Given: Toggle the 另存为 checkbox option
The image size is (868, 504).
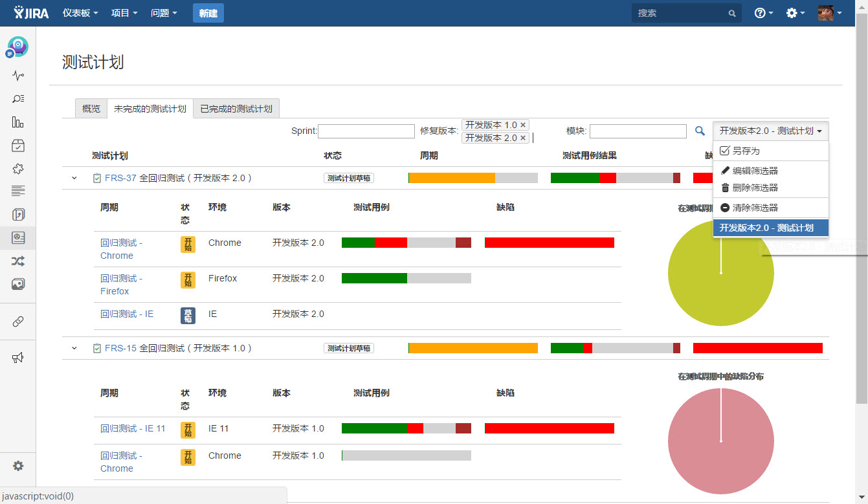Looking at the screenshot, I should click(x=724, y=151).
